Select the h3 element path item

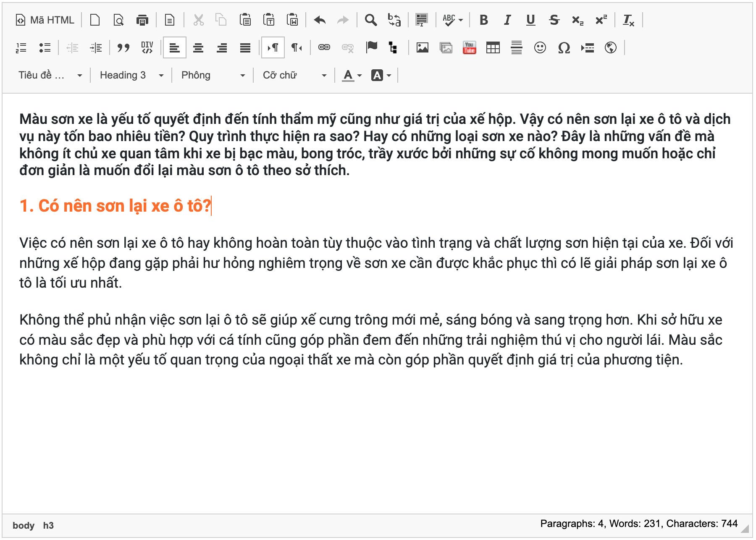tap(48, 525)
